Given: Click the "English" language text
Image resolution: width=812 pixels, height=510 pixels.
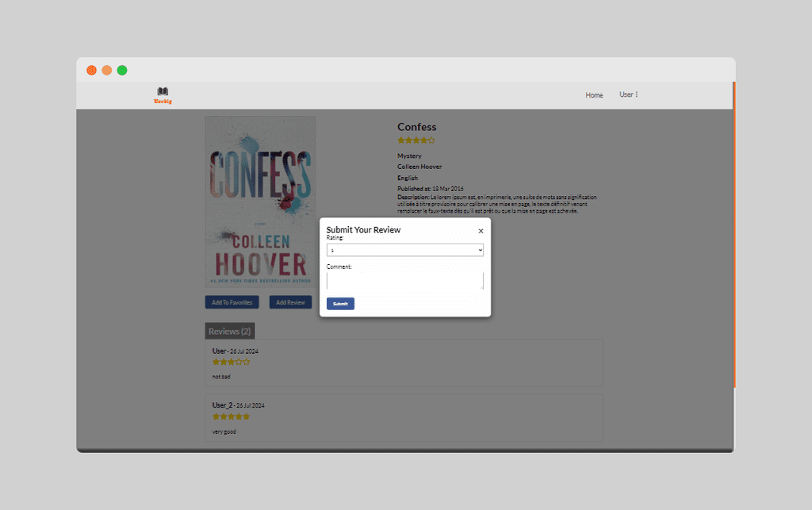Looking at the screenshot, I should (x=408, y=178).
